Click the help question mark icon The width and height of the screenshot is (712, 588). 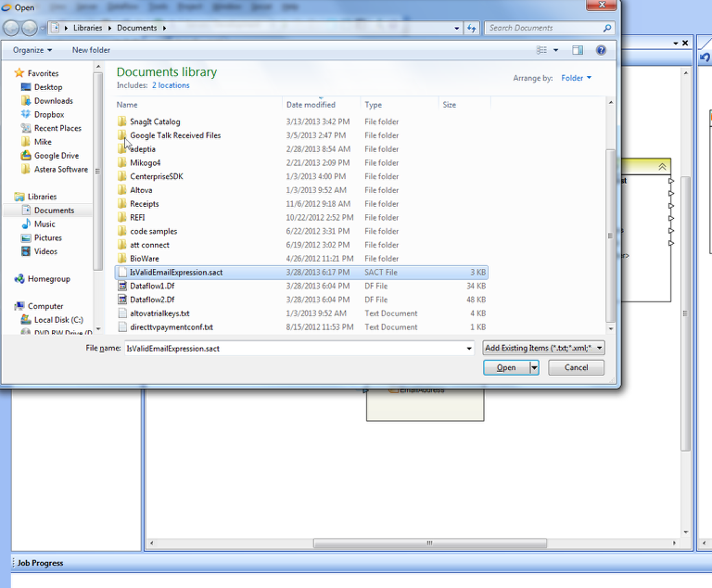click(x=601, y=50)
